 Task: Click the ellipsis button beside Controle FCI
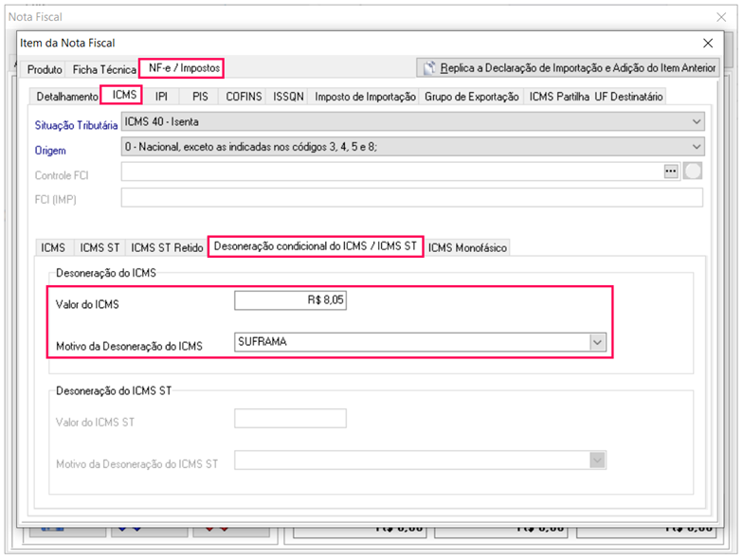(x=672, y=172)
